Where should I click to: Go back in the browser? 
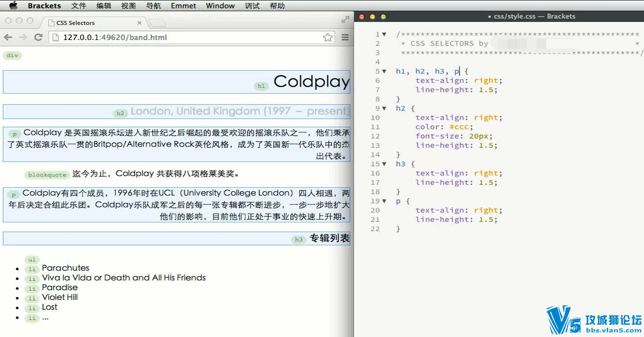[8, 37]
